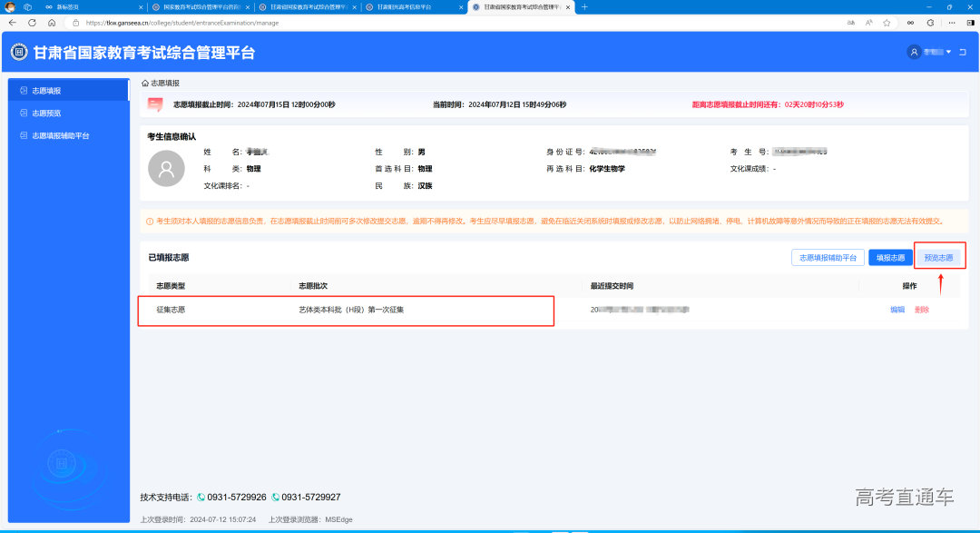Click the user avatar icon in header
The image size is (980, 533).
(x=914, y=52)
